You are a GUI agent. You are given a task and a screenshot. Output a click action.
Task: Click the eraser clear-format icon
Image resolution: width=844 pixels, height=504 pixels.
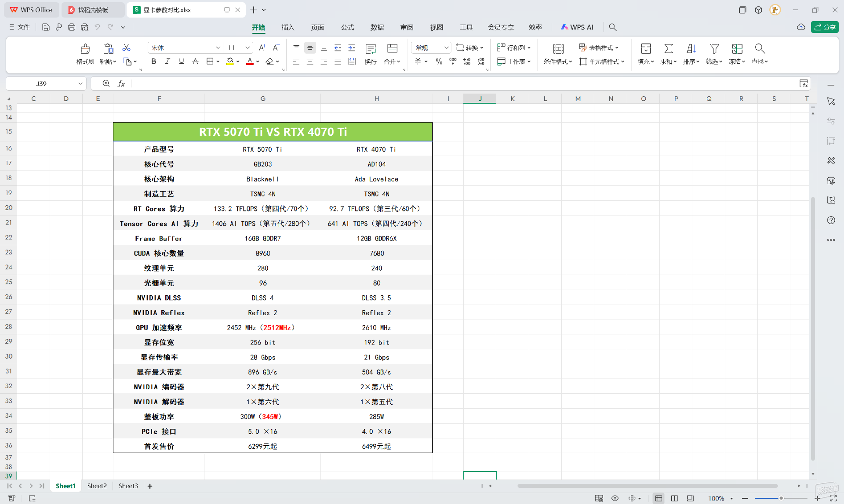[269, 62]
